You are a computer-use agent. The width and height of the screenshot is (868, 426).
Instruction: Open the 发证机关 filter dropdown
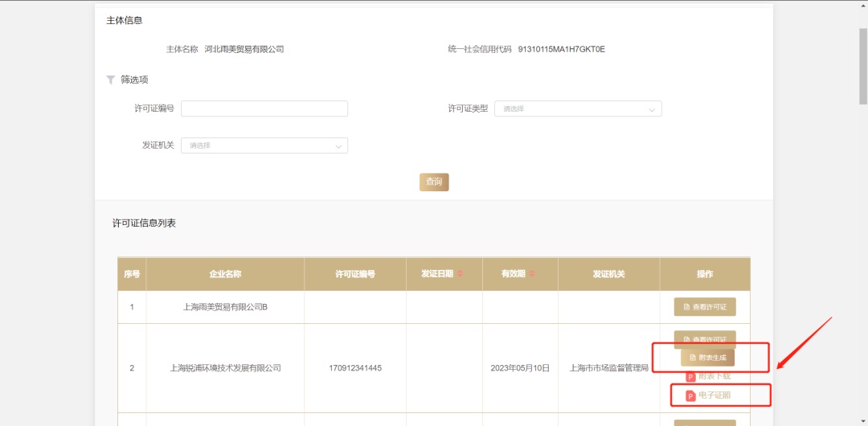pos(264,145)
